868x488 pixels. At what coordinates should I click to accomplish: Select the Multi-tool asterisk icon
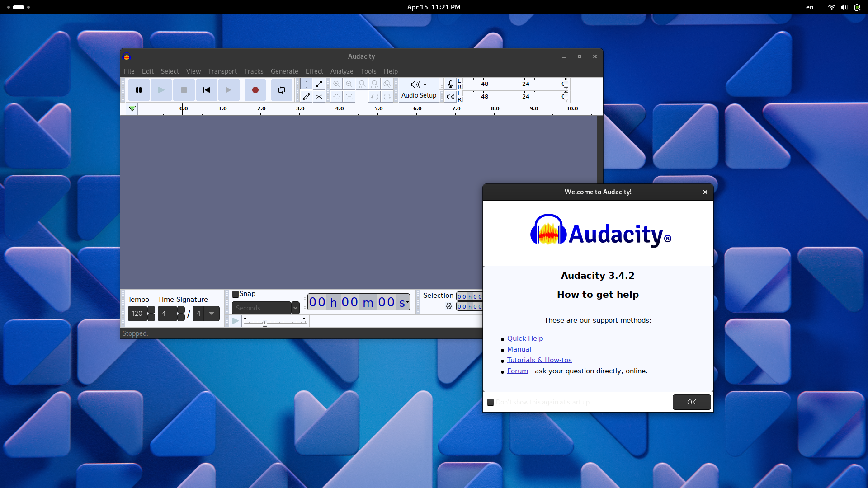click(319, 96)
